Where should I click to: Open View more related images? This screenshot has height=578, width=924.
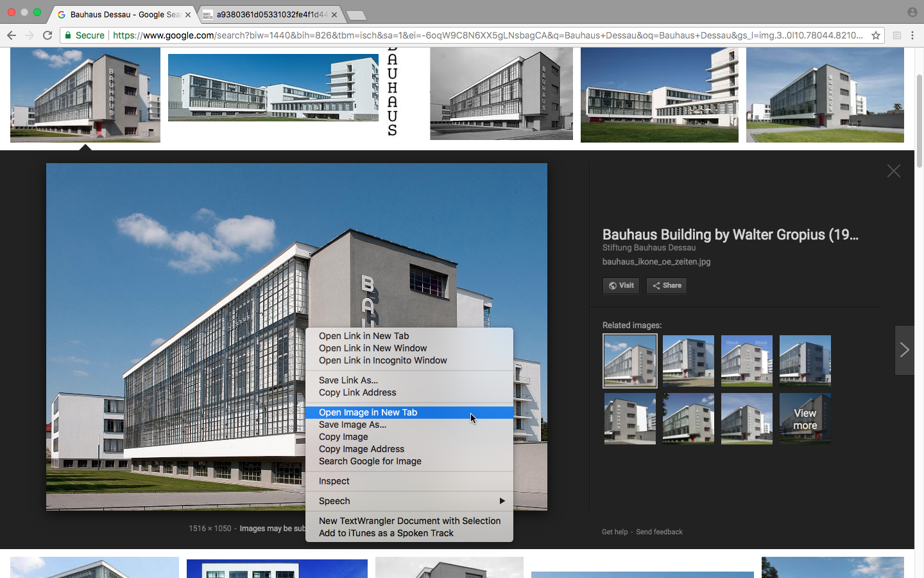tap(805, 419)
